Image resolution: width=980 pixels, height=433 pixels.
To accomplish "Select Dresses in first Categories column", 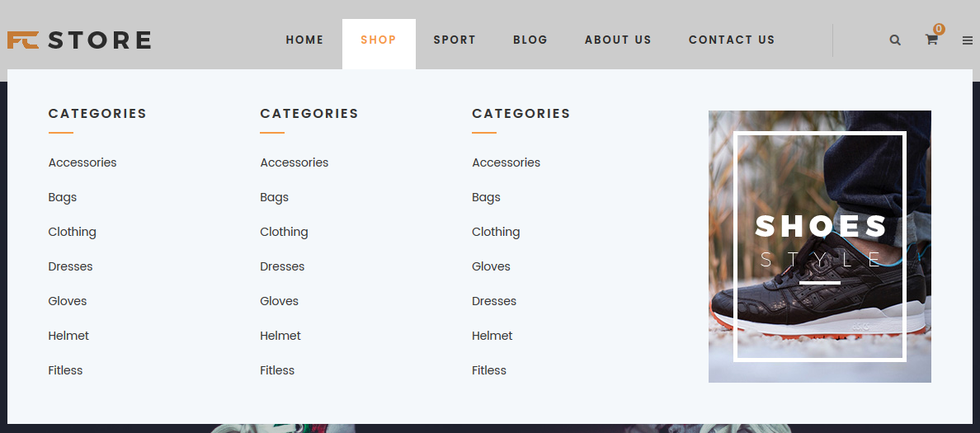I will pyautogui.click(x=70, y=266).
